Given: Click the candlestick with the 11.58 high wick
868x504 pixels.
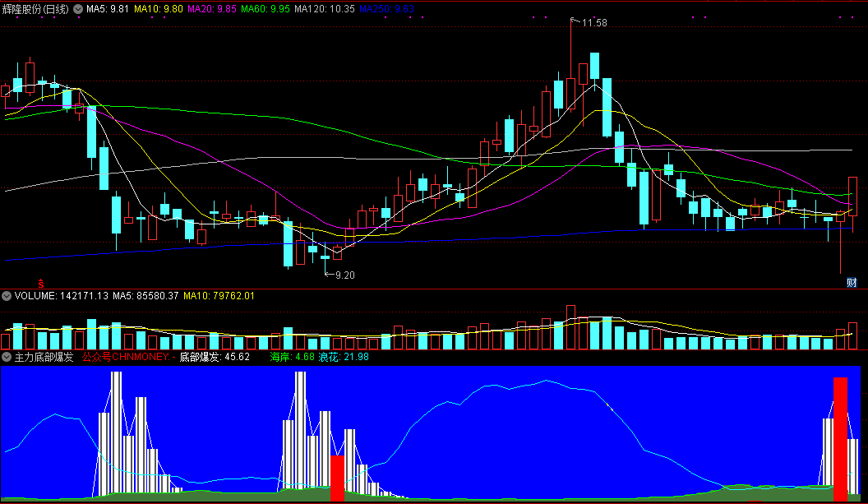Looking at the screenshot, I should [570, 94].
